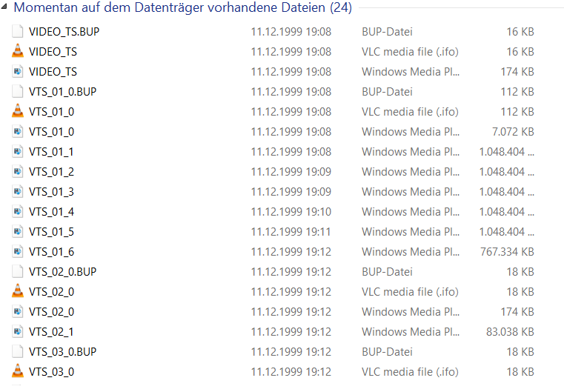Click blank file icon of VTS_01_0.BUP

[17, 91]
